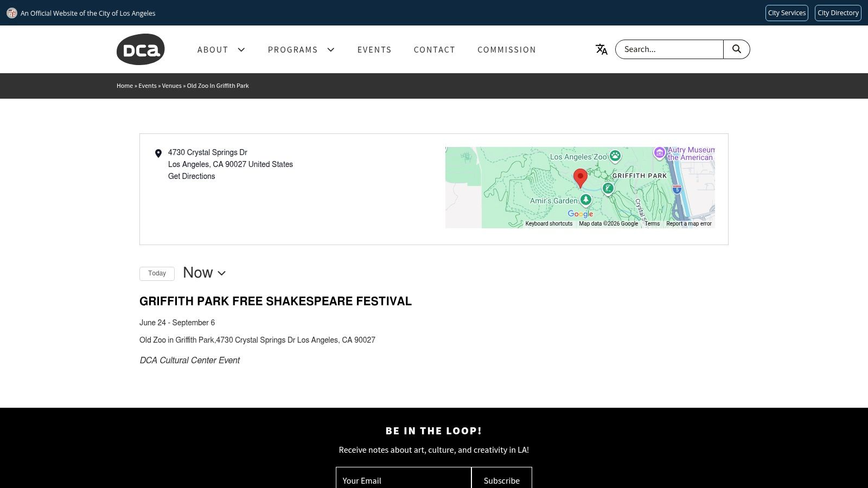Go to Venues breadcrumb link
Viewport: 868px width, 488px height.
[x=171, y=86]
